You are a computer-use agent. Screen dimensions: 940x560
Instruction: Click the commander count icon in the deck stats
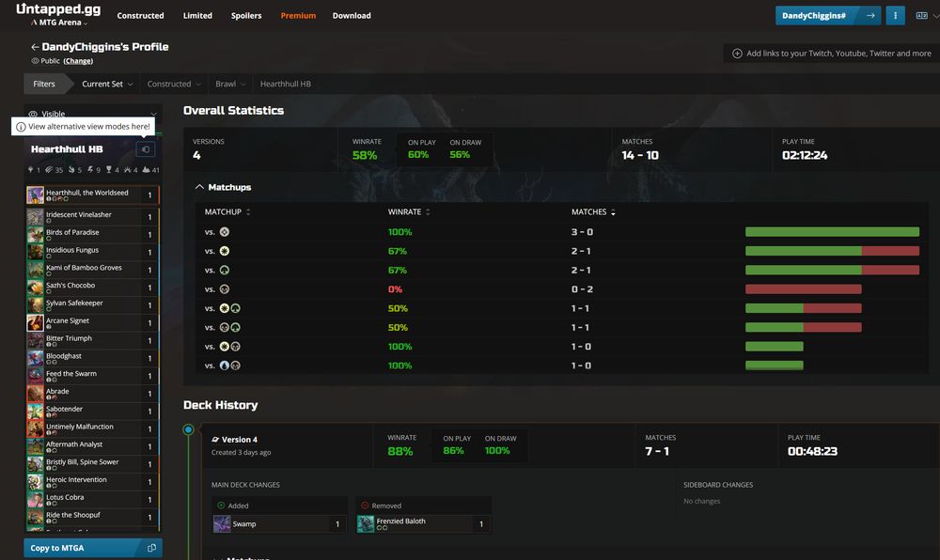pos(31,170)
